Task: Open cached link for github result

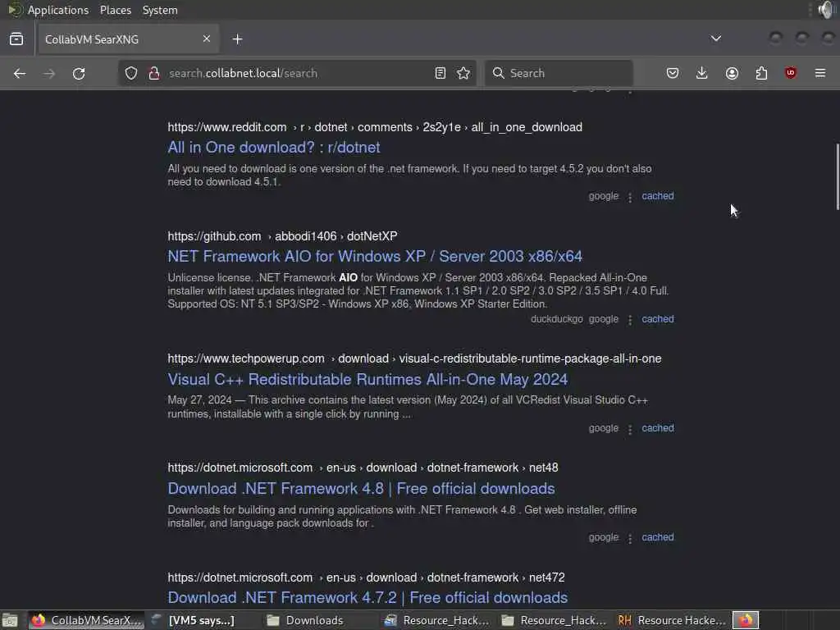Action: 658,319
